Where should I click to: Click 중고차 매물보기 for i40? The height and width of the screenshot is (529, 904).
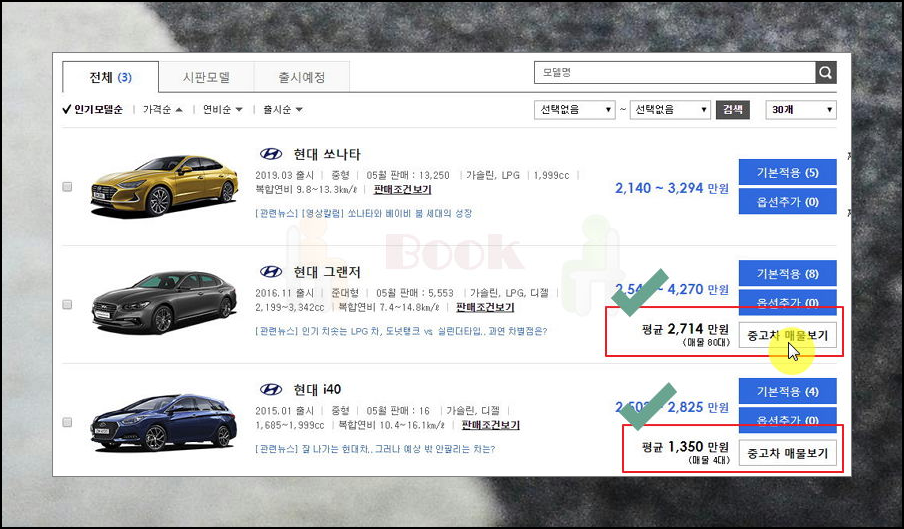788,453
